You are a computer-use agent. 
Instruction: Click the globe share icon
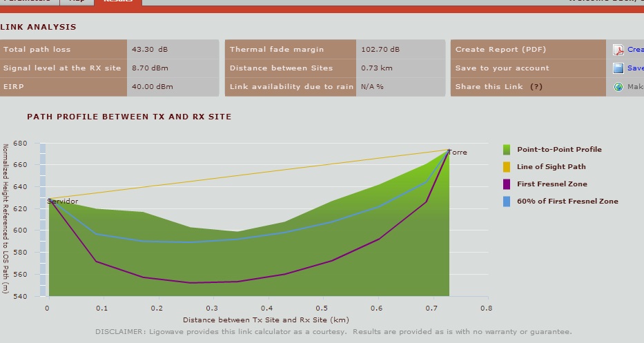coord(618,87)
